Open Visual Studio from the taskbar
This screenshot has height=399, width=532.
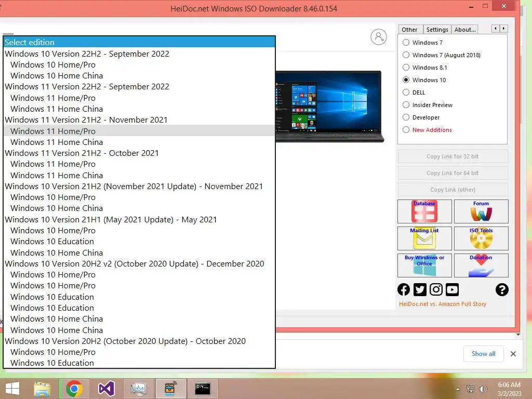(106, 389)
